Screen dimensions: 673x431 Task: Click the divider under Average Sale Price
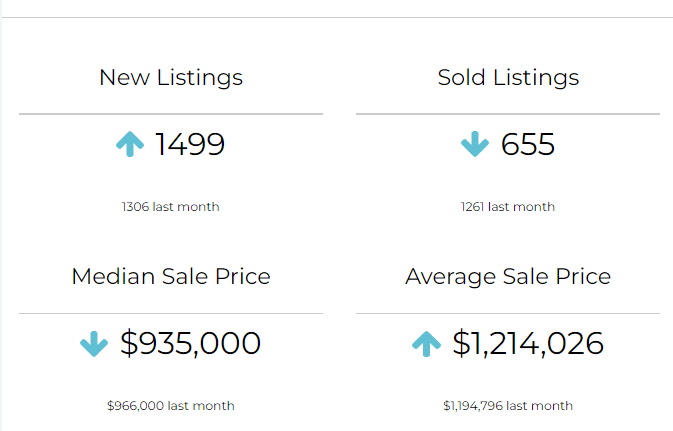(508, 313)
